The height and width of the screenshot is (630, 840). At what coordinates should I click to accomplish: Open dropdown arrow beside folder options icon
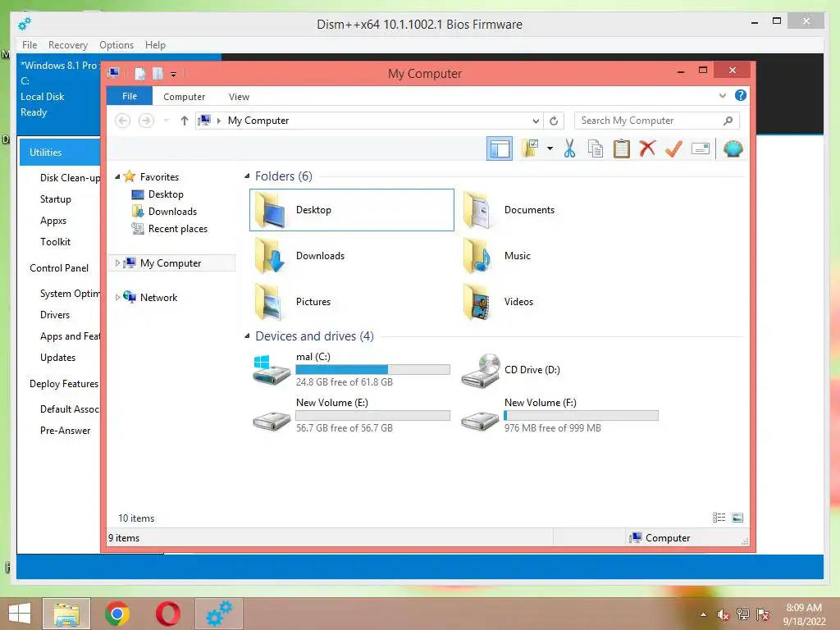(x=550, y=148)
